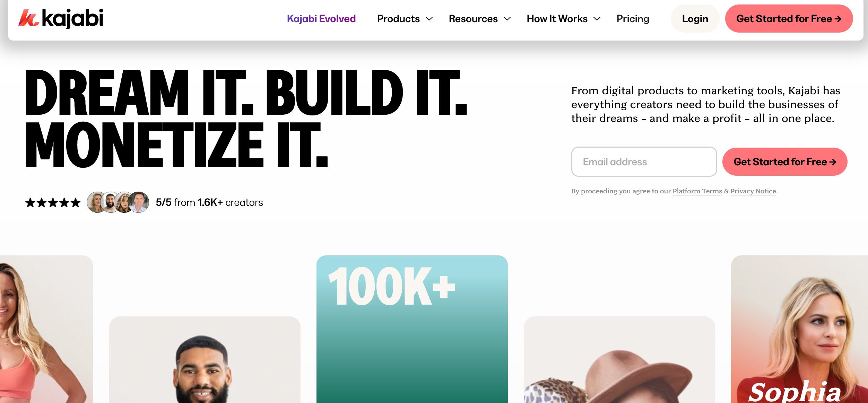Screen dimensions: 868x403
Task: Open the Platform Terms link
Action: (x=697, y=191)
